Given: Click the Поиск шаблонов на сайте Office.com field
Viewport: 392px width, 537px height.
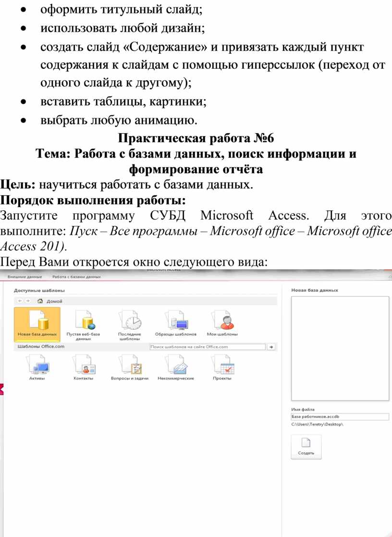Looking at the screenshot, I should [x=208, y=347].
